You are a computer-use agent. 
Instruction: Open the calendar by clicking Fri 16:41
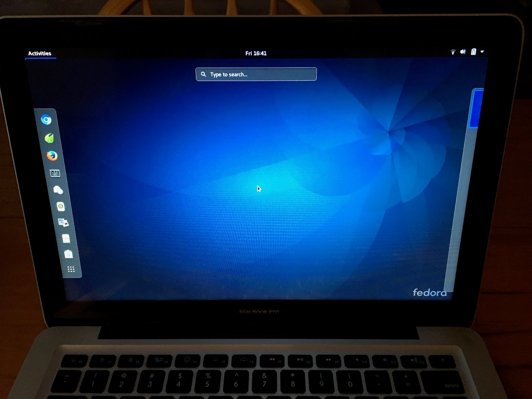(257, 53)
